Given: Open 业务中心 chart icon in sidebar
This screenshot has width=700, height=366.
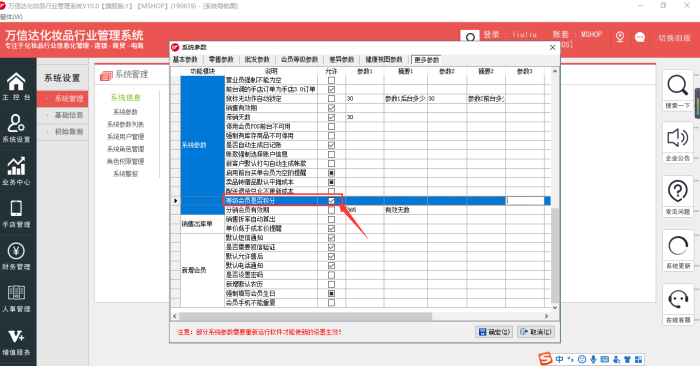Looking at the screenshot, I should point(16,166).
